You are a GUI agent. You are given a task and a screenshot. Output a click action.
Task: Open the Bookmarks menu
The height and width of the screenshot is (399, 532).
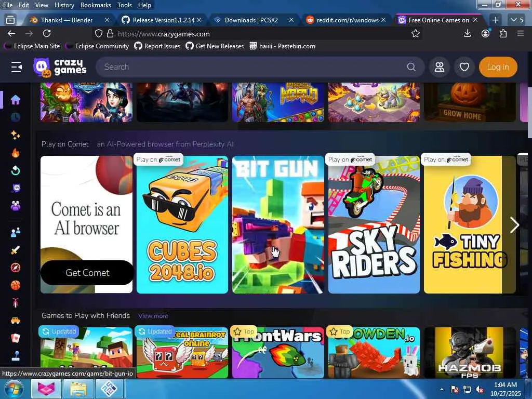point(96,5)
